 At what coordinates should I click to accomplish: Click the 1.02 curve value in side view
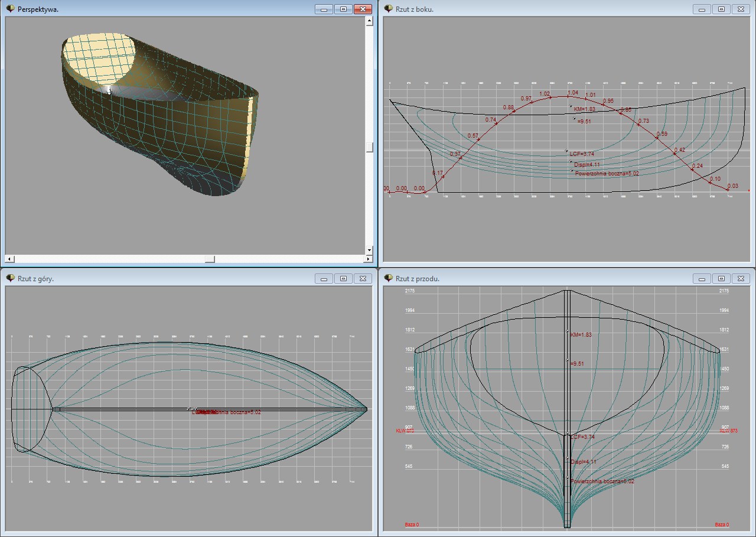point(545,94)
